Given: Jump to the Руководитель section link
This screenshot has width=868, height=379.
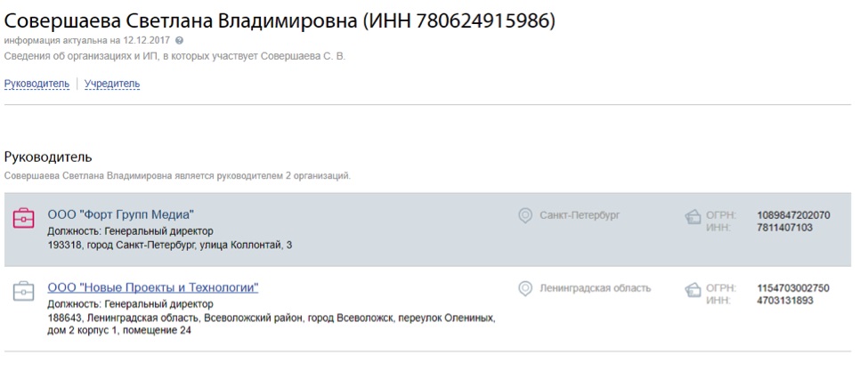Looking at the screenshot, I should [37, 84].
